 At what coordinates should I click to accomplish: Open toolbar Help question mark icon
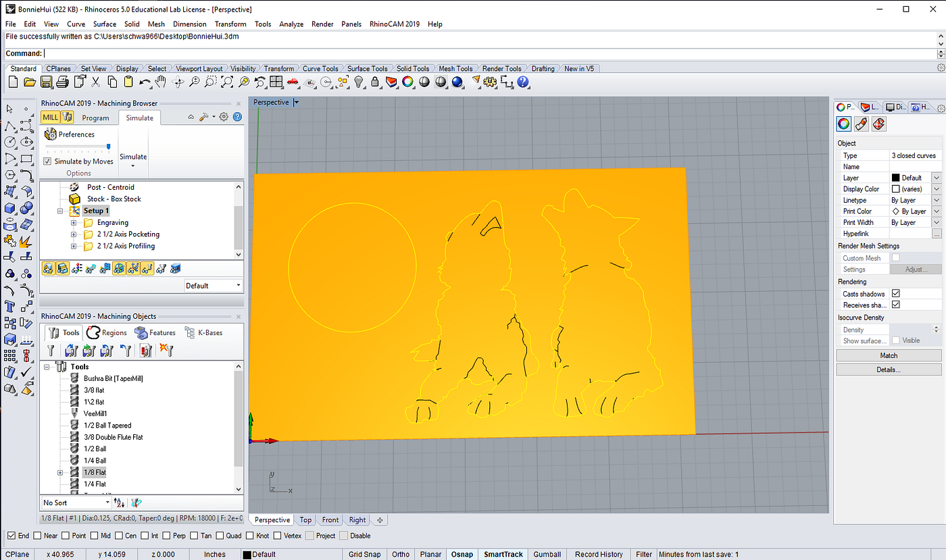[x=523, y=82]
